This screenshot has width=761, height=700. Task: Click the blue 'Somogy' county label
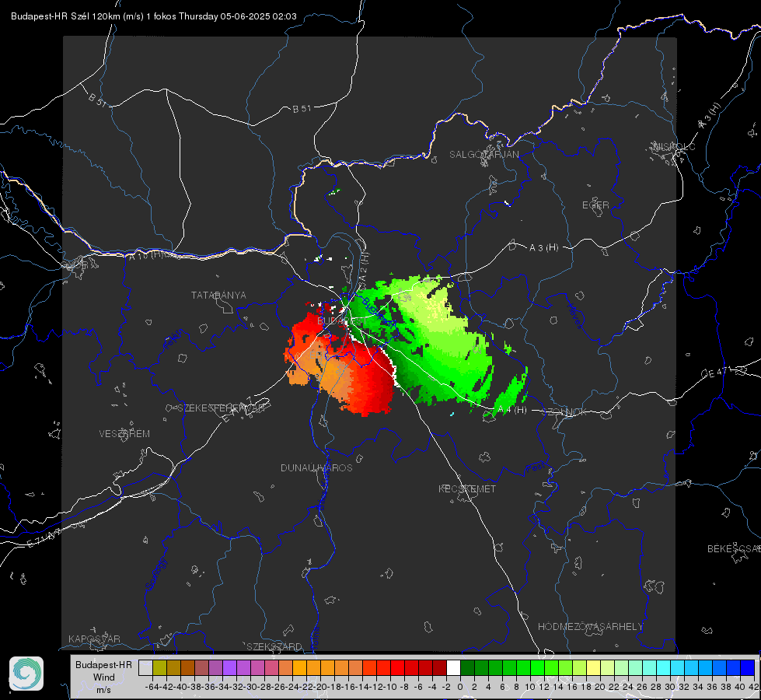pyautogui.click(x=155, y=574)
